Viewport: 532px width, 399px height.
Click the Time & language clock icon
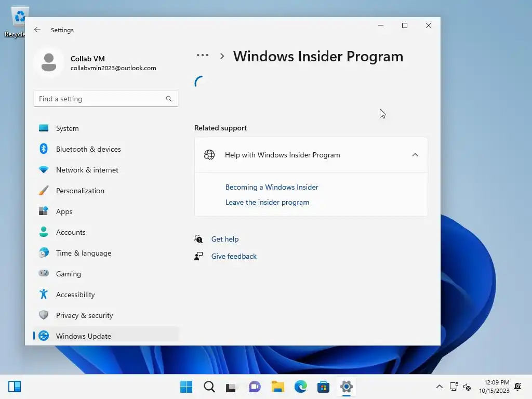coord(44,253)
